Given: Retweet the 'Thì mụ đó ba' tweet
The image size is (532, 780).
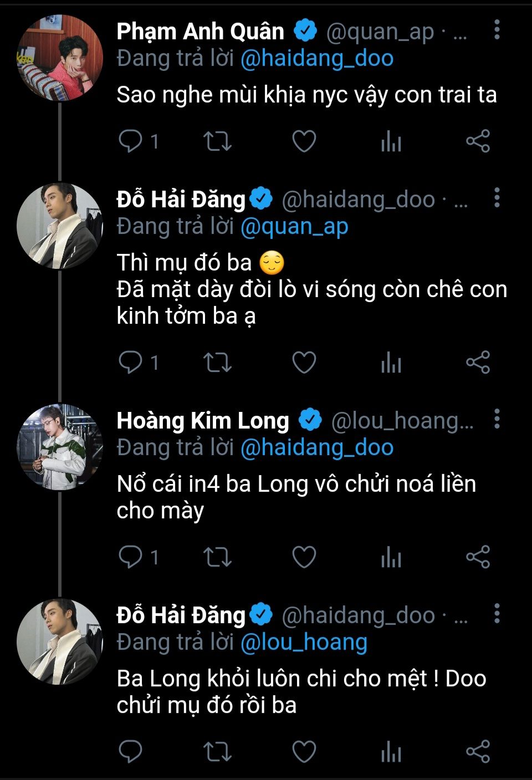Looking at the screenshot, I should coord(217,363).
